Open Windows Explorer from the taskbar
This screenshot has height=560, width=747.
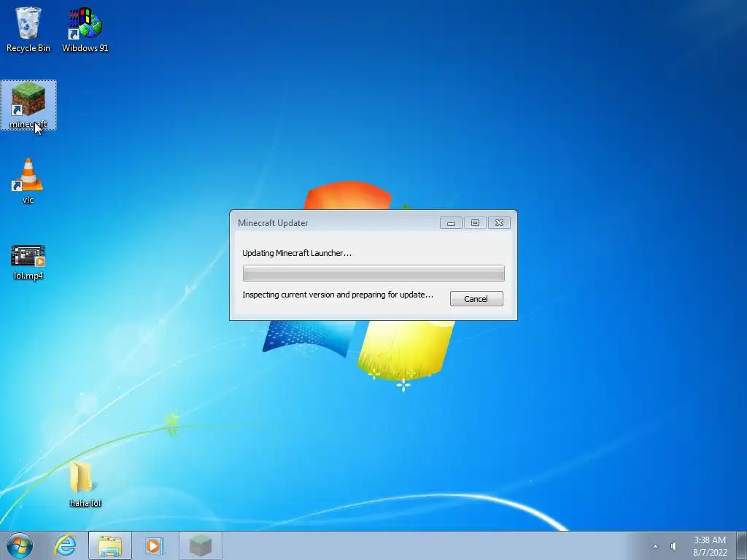click(x=110, y=545)
